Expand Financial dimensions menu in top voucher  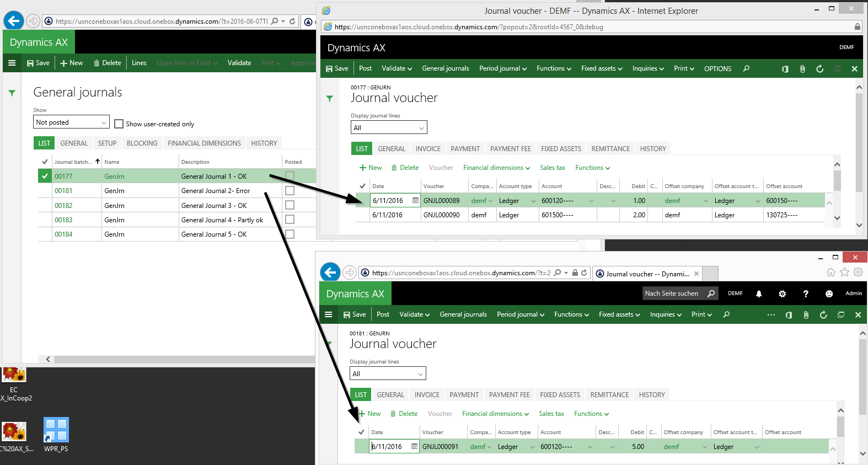(496, 168)
